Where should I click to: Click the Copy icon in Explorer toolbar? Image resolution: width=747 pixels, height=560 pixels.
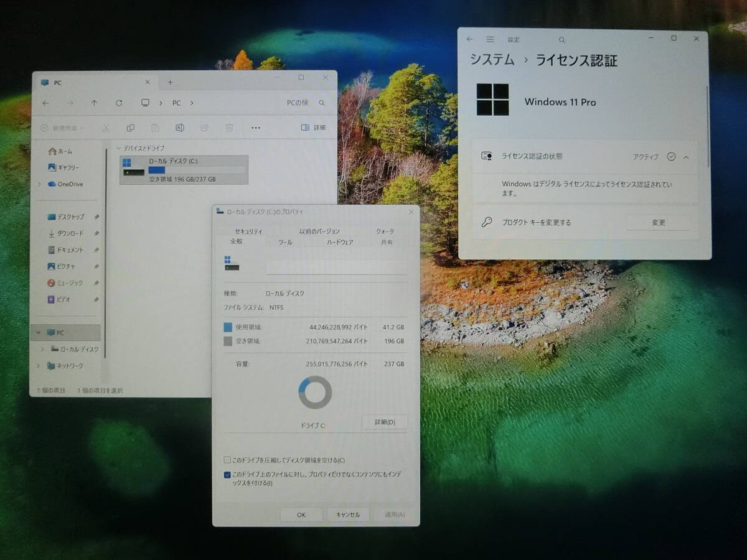click(131, 128)
